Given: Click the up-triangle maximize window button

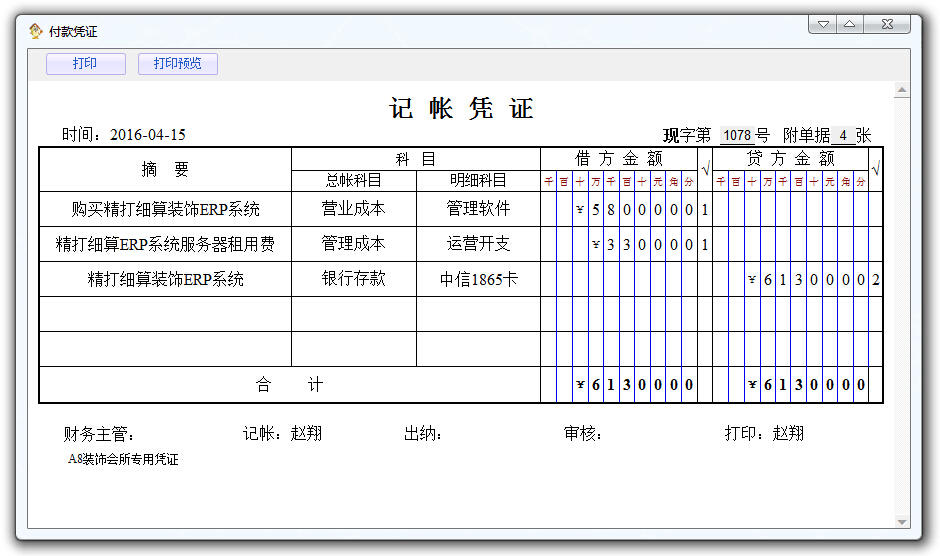Looking at the screenshot, I should [849, 24].
